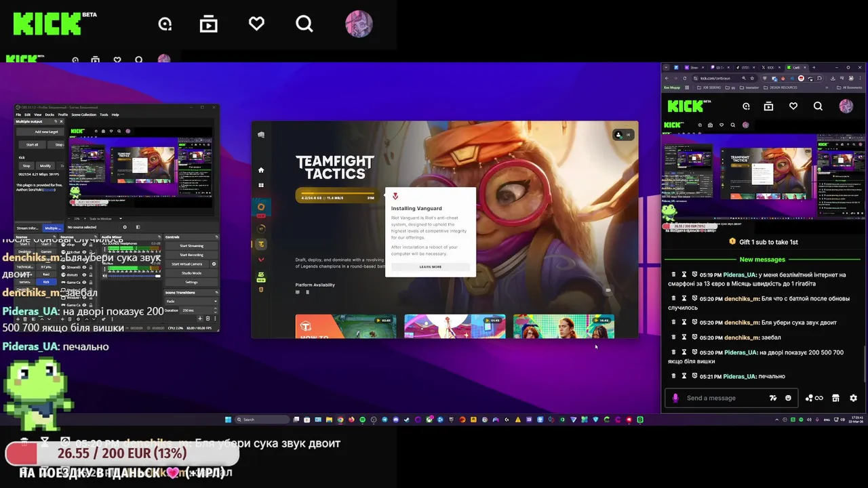Open Spotify icon on the taskbar
Image resolution: width=868 pixels, height=488 pixels.
(362, 420)
